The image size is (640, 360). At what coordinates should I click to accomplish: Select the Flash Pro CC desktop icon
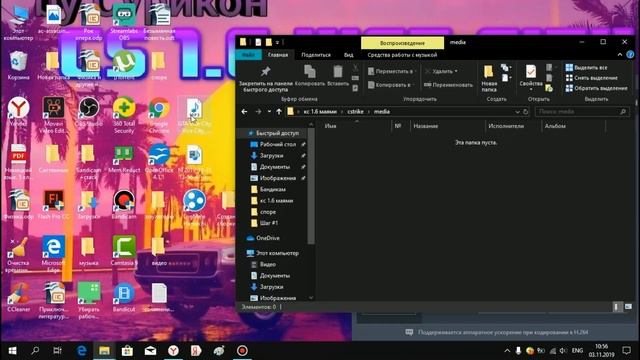[x=53, y=205]
